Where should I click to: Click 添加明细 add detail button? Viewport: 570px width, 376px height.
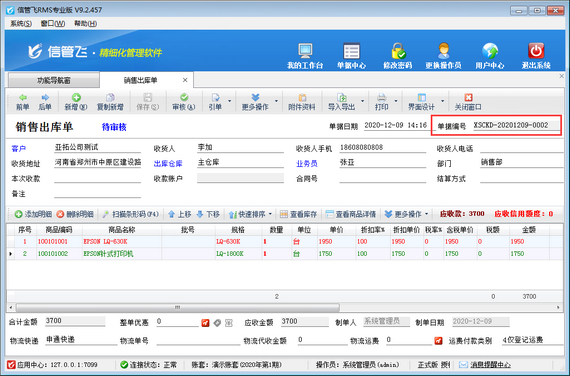coord(33,214)
